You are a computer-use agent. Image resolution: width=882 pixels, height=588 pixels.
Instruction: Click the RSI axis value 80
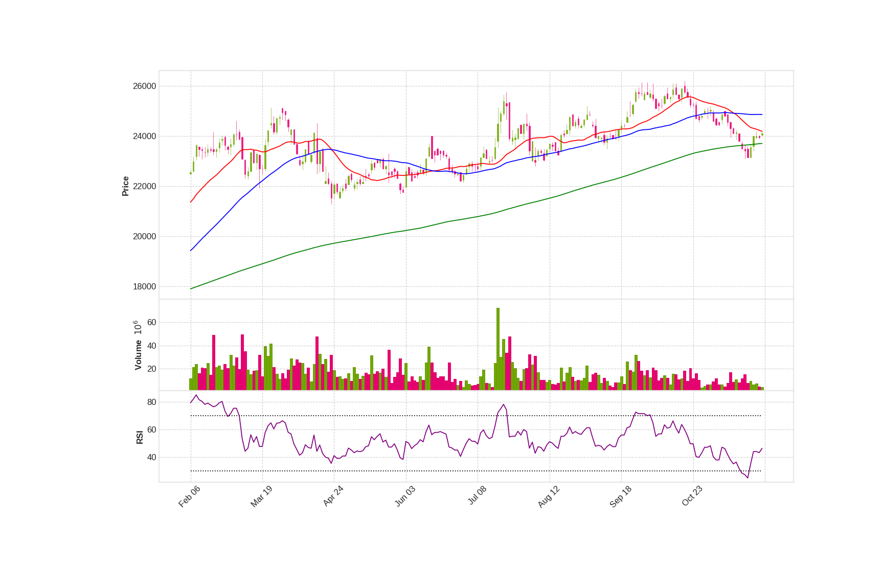click(x=152, y=402)
